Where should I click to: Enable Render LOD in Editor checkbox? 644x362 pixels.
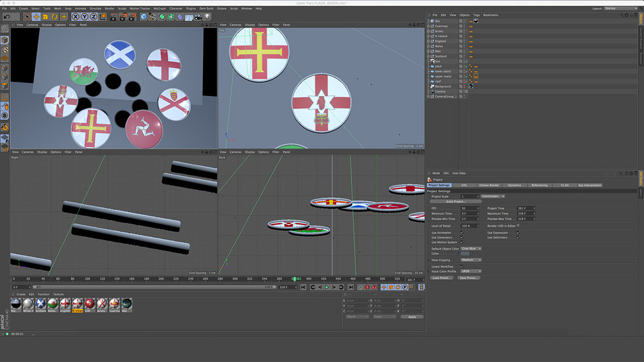pos(518,226)
